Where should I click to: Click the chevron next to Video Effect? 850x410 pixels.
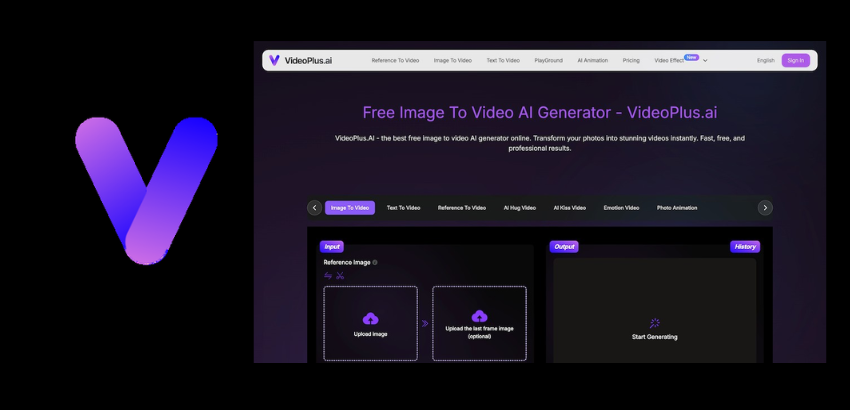(705, 61)
